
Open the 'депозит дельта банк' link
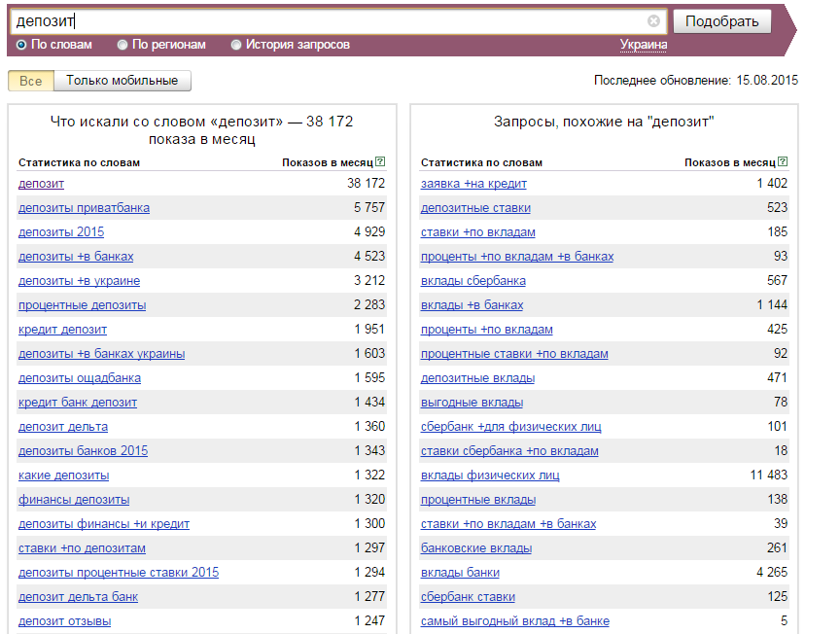(x=78, y=597)
